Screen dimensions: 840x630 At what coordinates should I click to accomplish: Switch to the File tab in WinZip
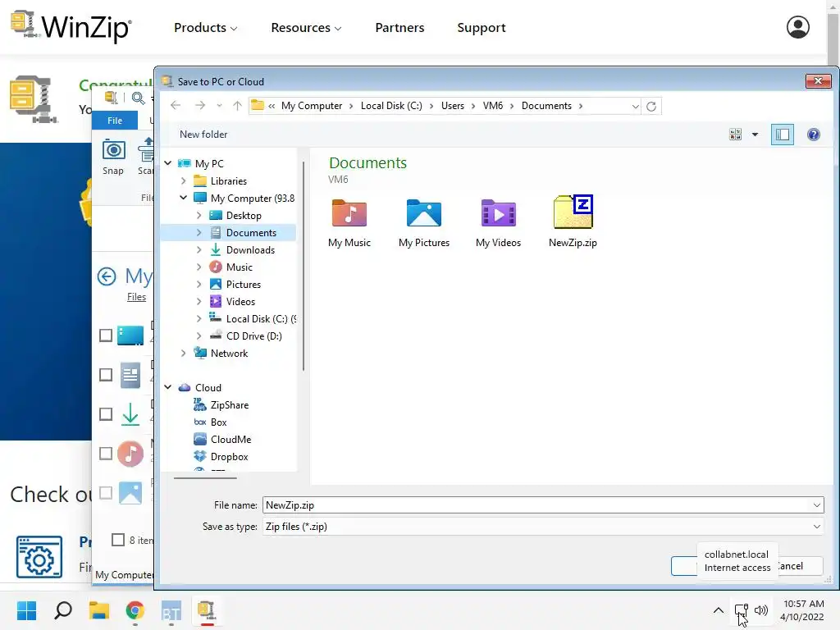pos(115,121)
